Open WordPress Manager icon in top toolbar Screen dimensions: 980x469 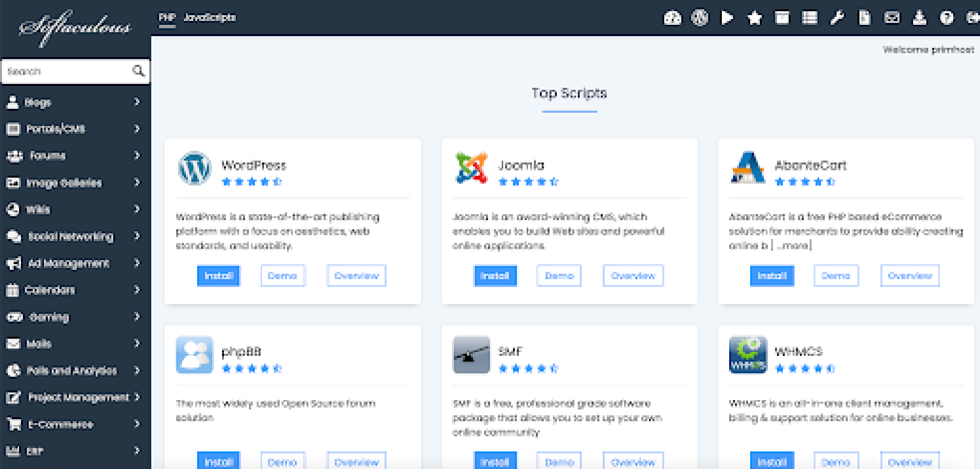[x=699, y=19]
